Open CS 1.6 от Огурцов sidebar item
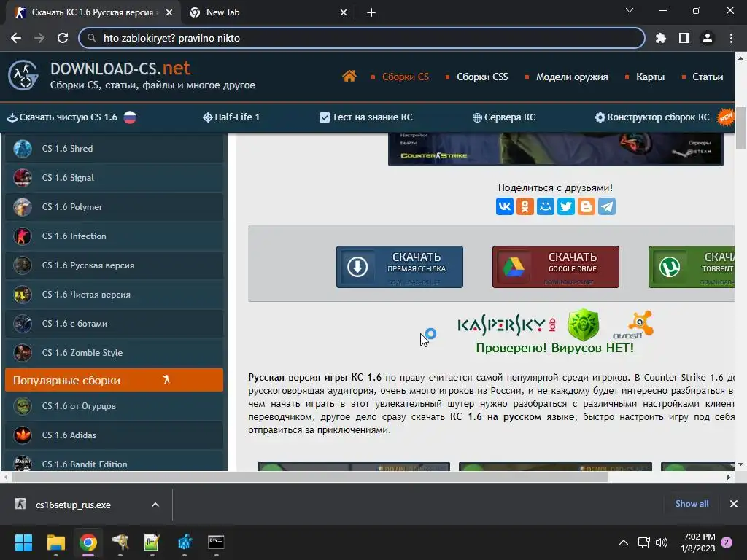Viewport: 747px width, 560px height. (x=114, y=406)
